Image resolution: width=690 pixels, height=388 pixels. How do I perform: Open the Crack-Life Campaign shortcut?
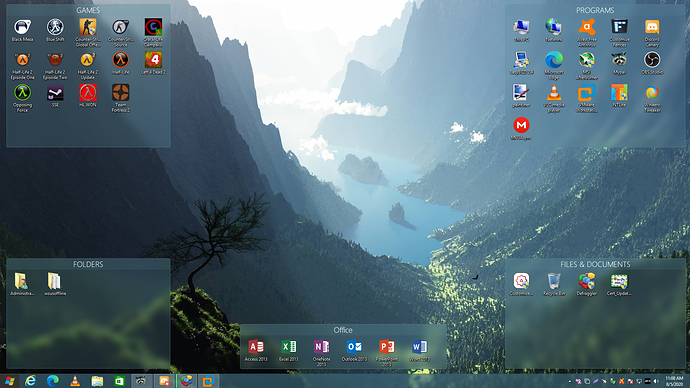pos(153,33)
